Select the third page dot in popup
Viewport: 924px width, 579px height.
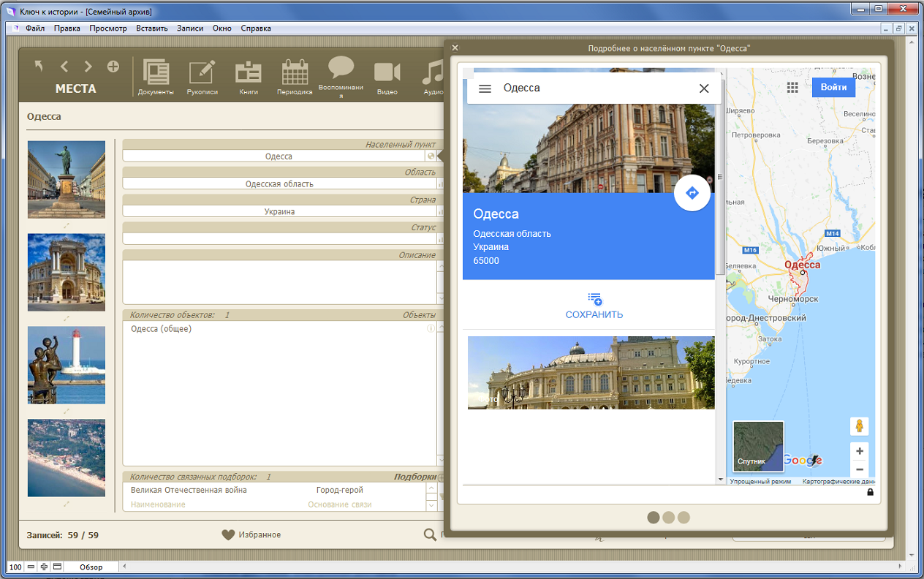683,518
